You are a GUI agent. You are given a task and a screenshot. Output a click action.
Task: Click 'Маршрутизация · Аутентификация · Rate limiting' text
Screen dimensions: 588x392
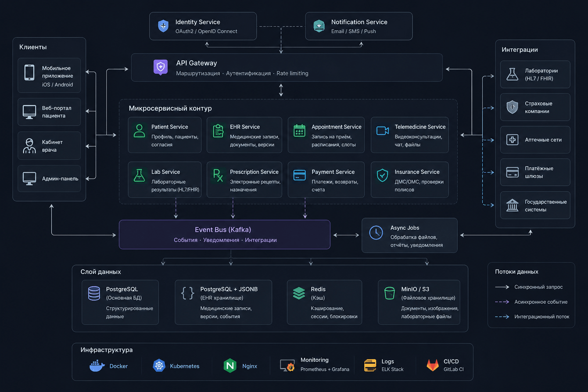pos(242,73)
